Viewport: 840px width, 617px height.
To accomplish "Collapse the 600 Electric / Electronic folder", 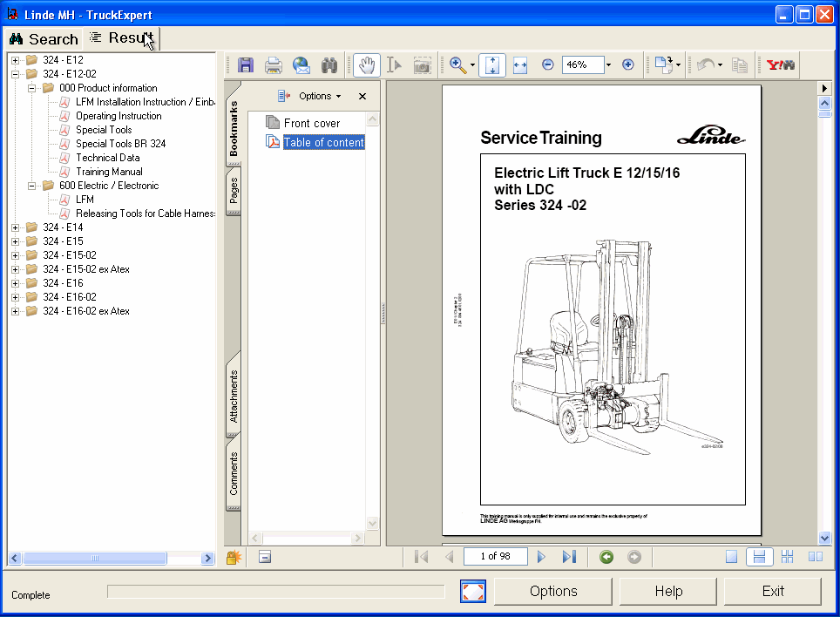I will pyautogui.click(x=31, y=186).
